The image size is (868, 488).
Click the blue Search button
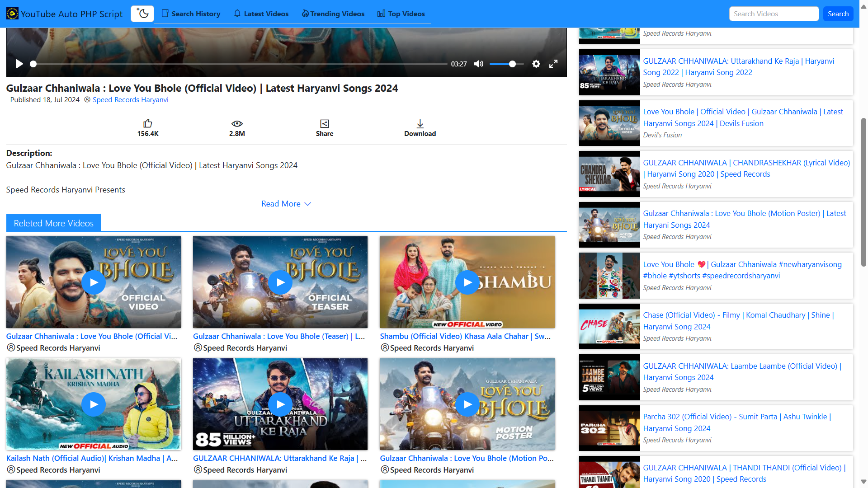[838, 14]
